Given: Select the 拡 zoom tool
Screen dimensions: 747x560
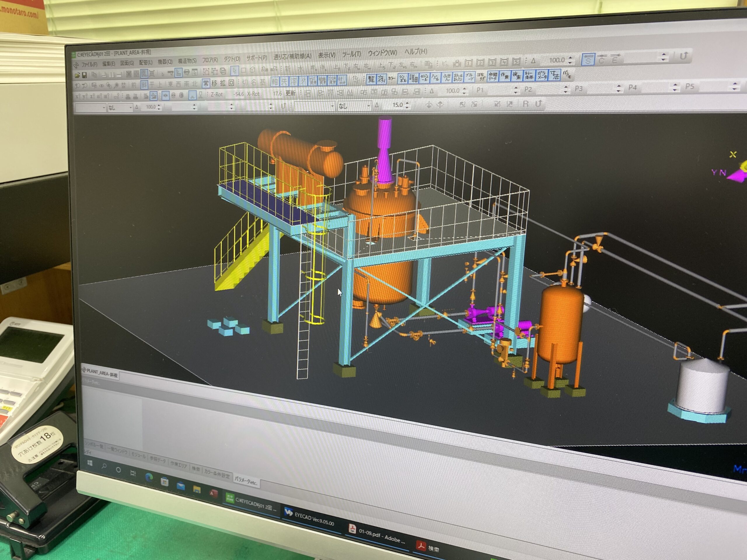Looking at the screenshot, I should (x=223, y=83).
